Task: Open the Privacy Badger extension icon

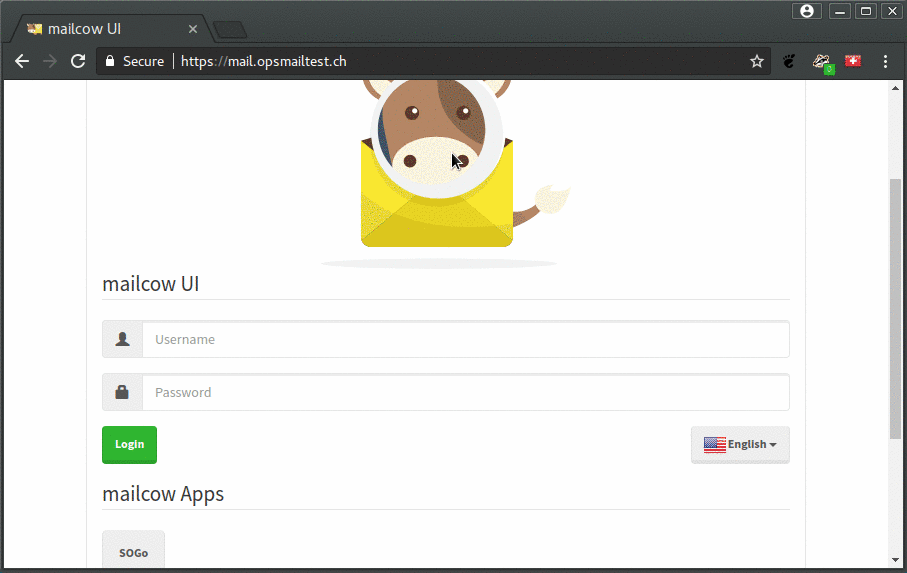Action: pos(822,62)
